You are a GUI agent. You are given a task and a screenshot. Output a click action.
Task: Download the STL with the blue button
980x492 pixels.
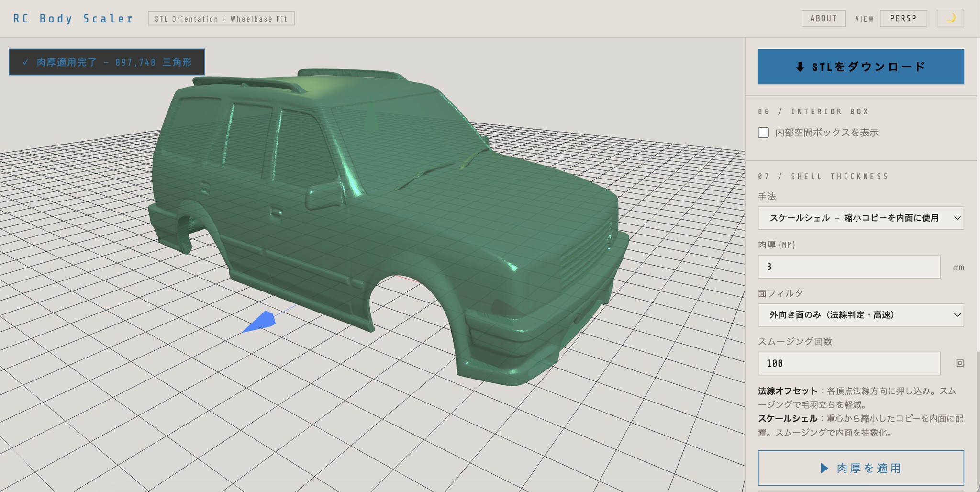pos(860,67)
